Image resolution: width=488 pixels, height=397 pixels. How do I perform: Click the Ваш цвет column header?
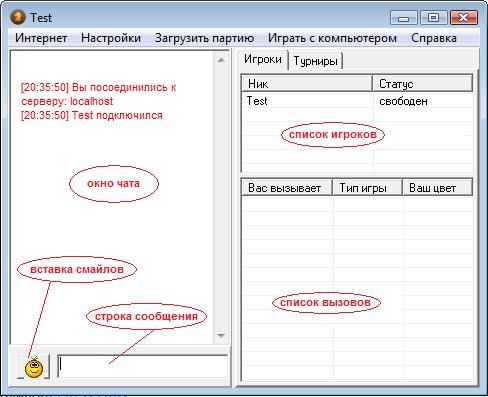[437, 188]
